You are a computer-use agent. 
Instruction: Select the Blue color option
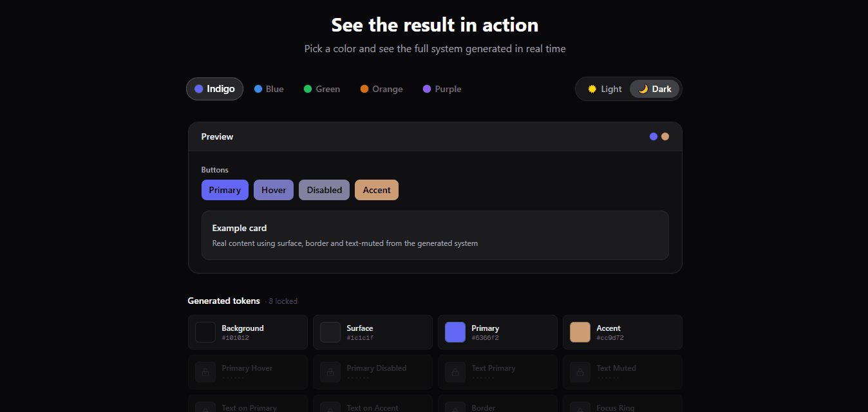click(x=269, y=88)
